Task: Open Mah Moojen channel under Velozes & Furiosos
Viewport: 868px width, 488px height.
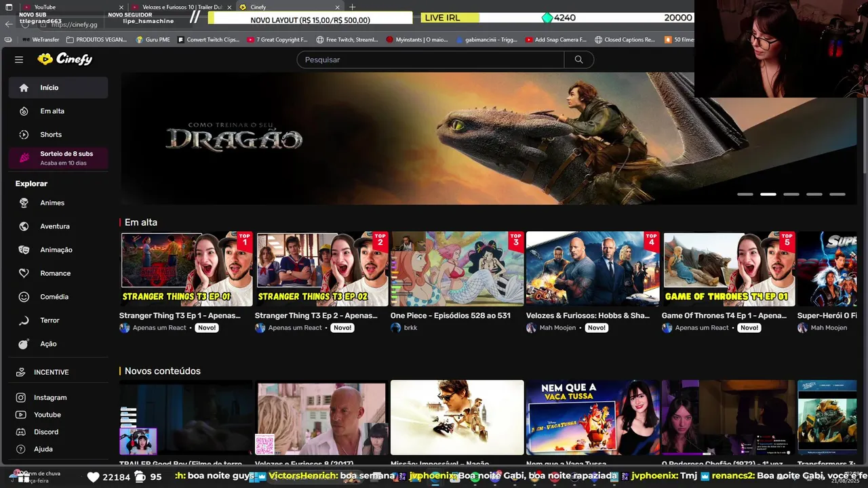Action: [557, 328]
